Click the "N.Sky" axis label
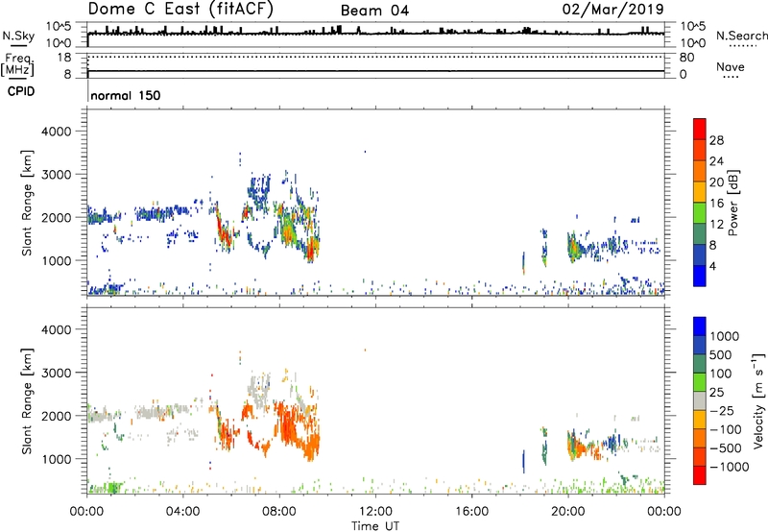Image resolution: width=768 pixels, height=532 pixels. [18, 36]
